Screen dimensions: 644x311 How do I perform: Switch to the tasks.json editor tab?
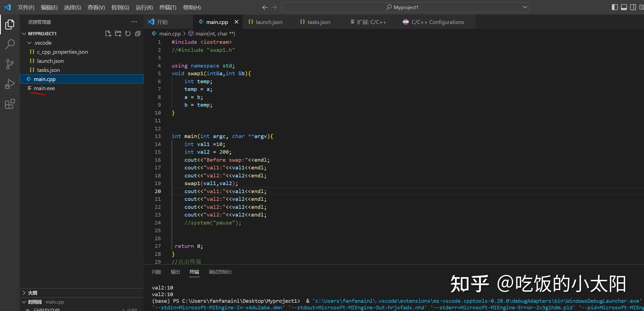coord(319,22)
